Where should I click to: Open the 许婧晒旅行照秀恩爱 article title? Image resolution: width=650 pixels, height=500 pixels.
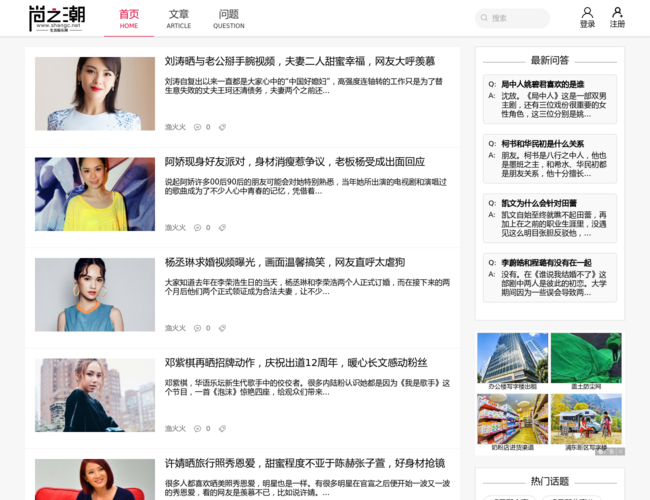tap(305, 463)
